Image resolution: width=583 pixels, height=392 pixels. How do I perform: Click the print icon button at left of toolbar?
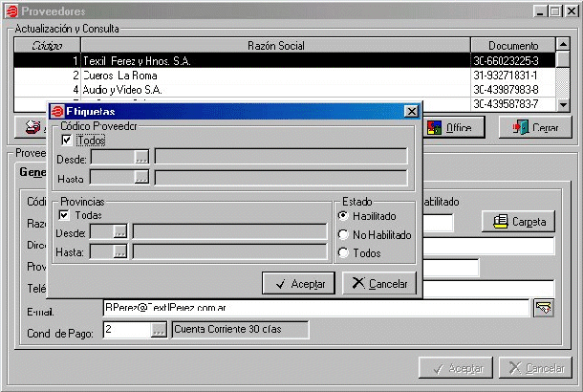pos(32,127)
